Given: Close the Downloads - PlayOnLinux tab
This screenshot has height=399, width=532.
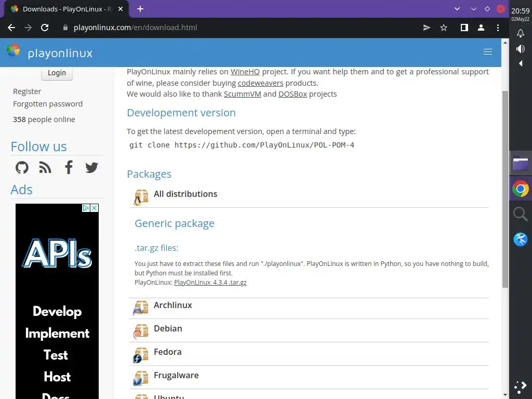Looking at the screenshot, I should coord(121,9).
